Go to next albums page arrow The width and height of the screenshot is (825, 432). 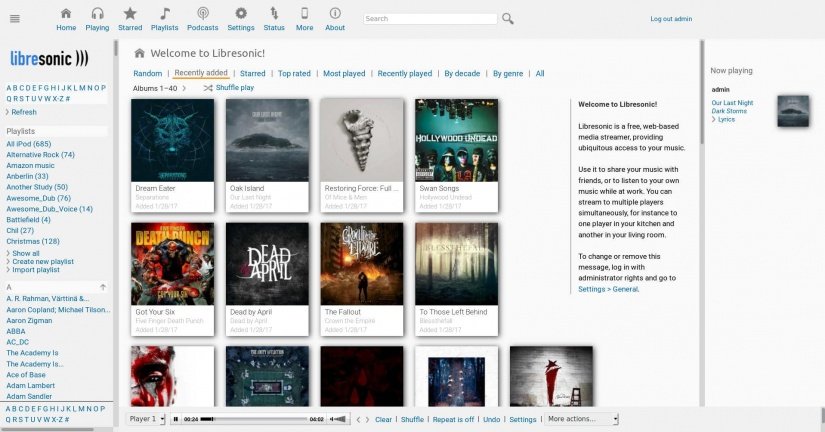click(184, 88)
